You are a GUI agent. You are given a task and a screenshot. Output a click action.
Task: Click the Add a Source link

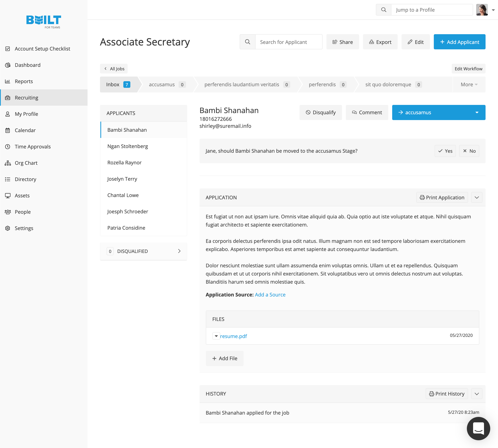point(270,295)
